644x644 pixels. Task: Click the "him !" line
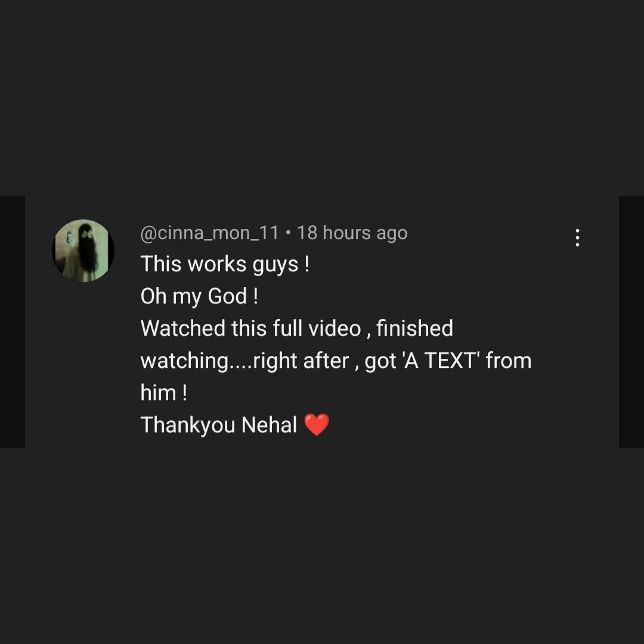tap(163, 393)
